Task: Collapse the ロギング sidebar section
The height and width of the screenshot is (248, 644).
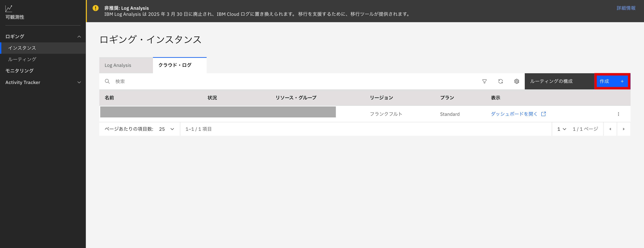Action: pyautogui.click(x=79, y=36)
